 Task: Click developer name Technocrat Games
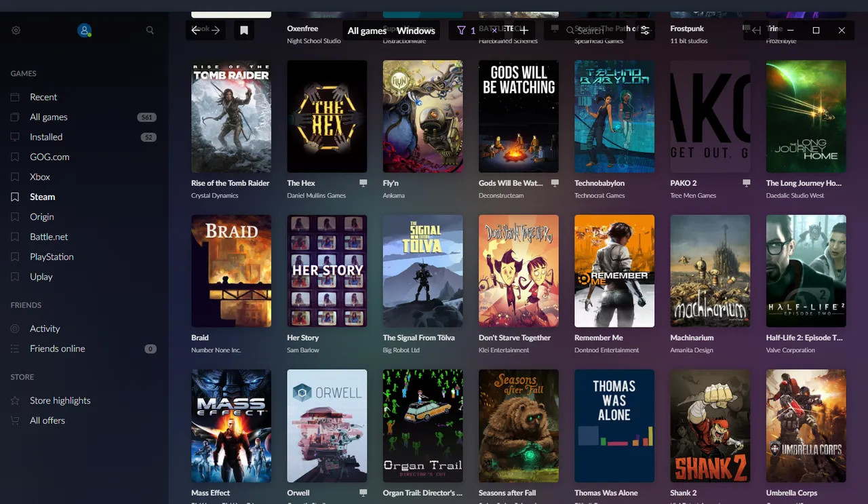point(599,196)
